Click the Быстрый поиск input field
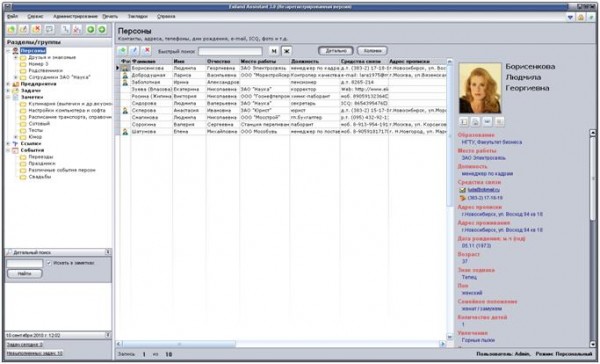600x364 pixels. click(x=230, y=51)
